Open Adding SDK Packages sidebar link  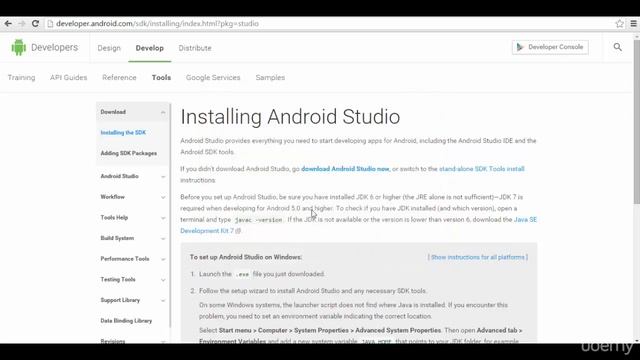pyautogui.click(x=129, y=153)
